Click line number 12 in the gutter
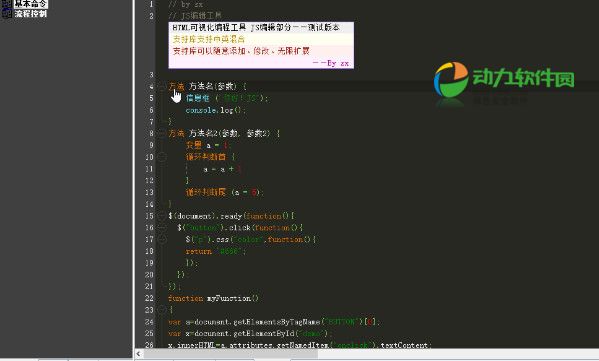 pyautogui.click(x=149, y=180)
